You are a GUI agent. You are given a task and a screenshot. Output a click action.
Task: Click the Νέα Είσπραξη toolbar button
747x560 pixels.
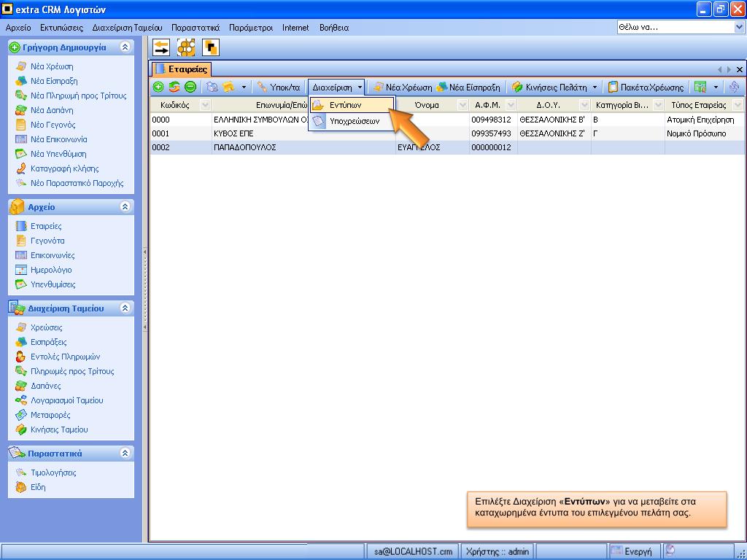(x=468, y=87)
